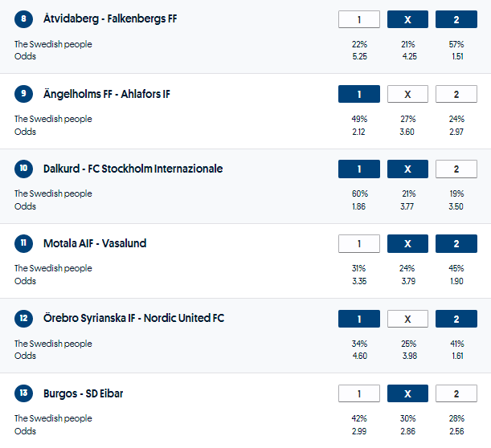Deselect away win (2) for Motala AIF - Vasalund
491x448 pixels.
tap(456, 243)
